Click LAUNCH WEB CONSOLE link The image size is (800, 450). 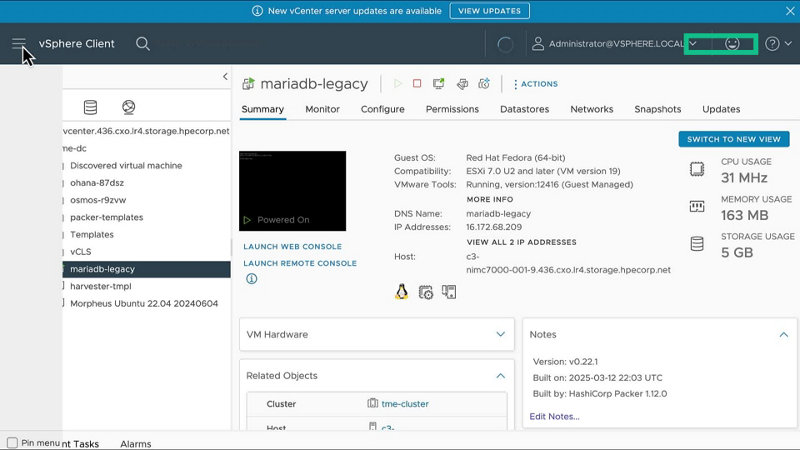(292, 246)
